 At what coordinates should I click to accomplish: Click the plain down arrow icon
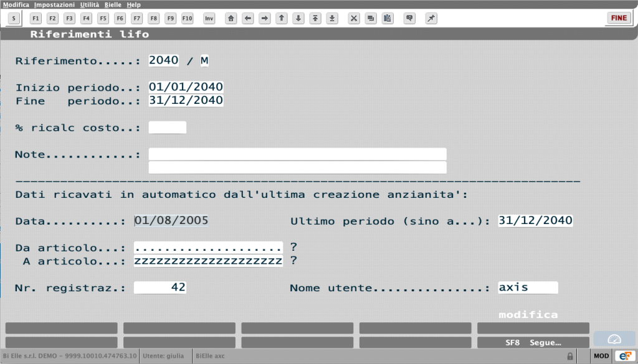298,18
